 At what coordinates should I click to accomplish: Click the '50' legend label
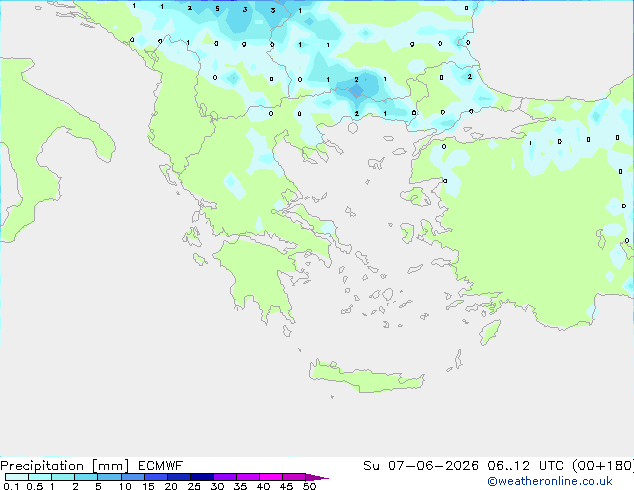[x=309, y=486]
